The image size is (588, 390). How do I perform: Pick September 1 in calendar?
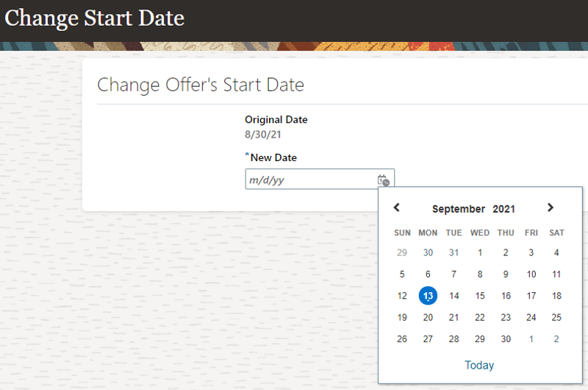click(x=480, y=252)
